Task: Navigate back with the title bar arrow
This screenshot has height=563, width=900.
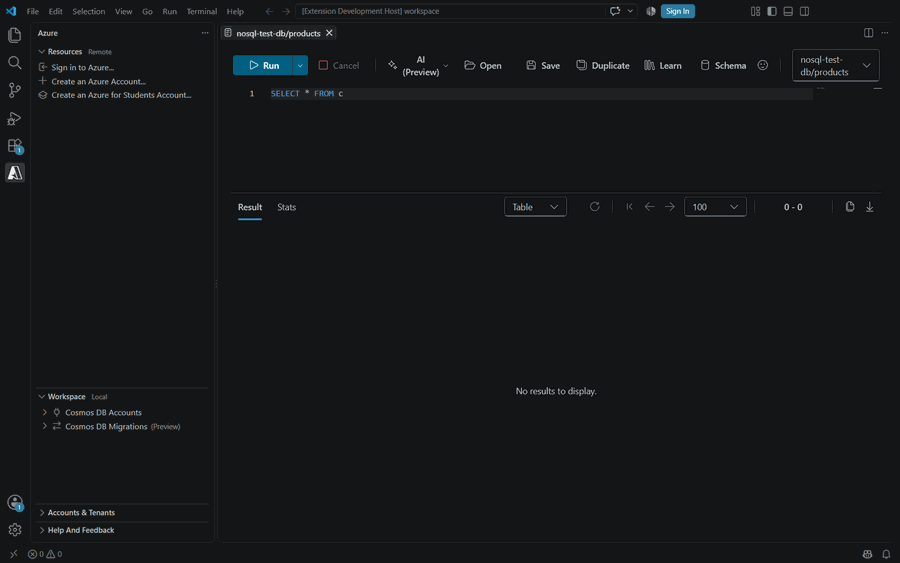Action: [269, 11]
